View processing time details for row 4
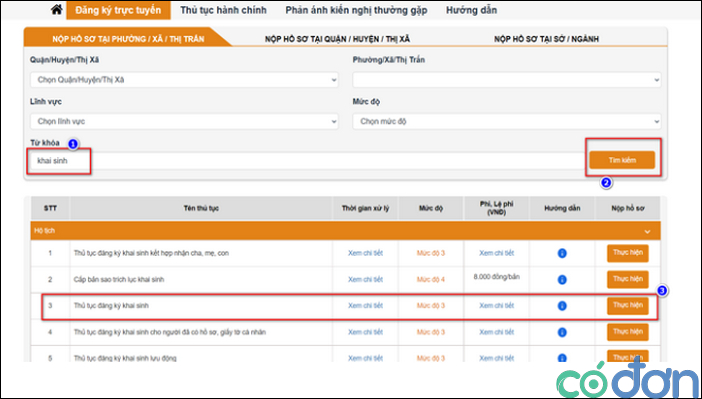 pyautogui.click(x=365, y=332)
